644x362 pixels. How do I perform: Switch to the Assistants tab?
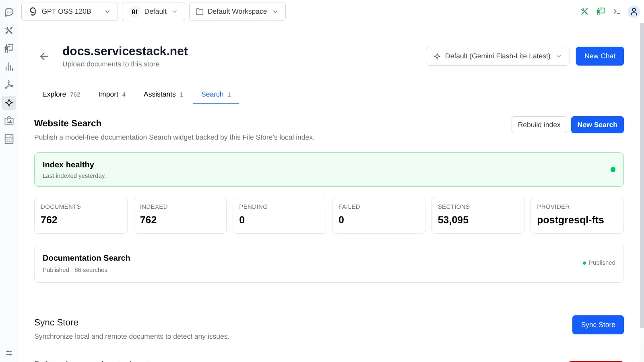(163, 94)
